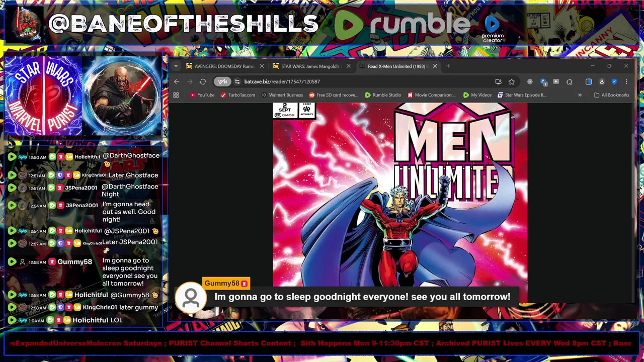This screenshot has width=644, height=362.
Task: Click the Rumble logo in header
Action: pos(403,25)
